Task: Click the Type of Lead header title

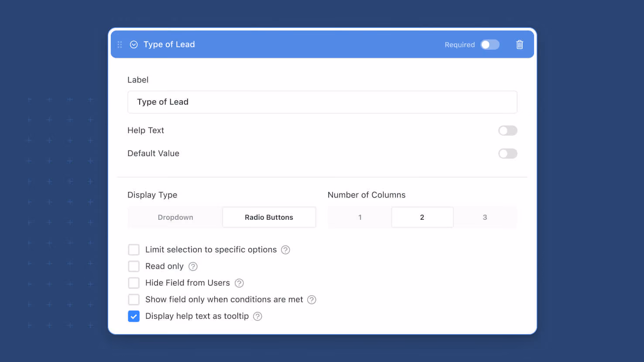Action: pos(169,44)
